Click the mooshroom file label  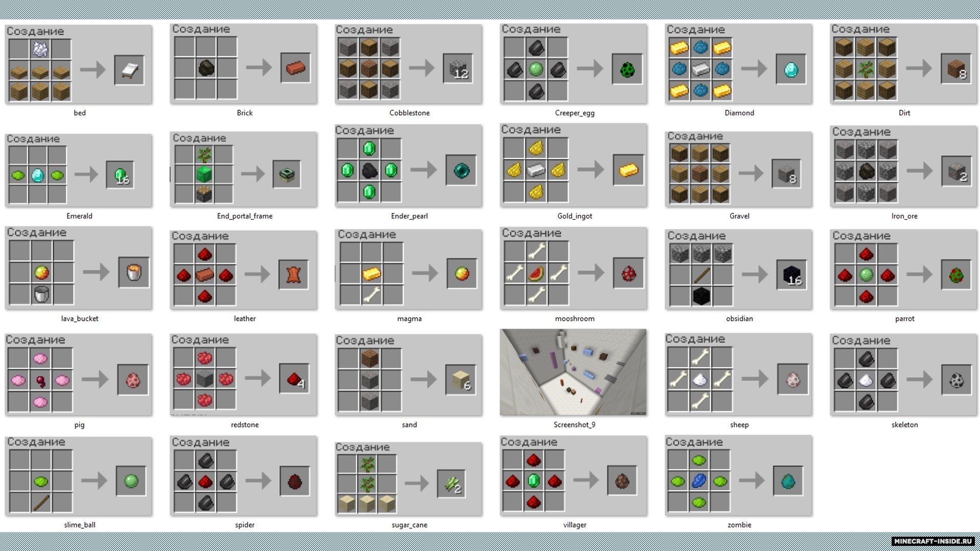click(x=575, y=319)
